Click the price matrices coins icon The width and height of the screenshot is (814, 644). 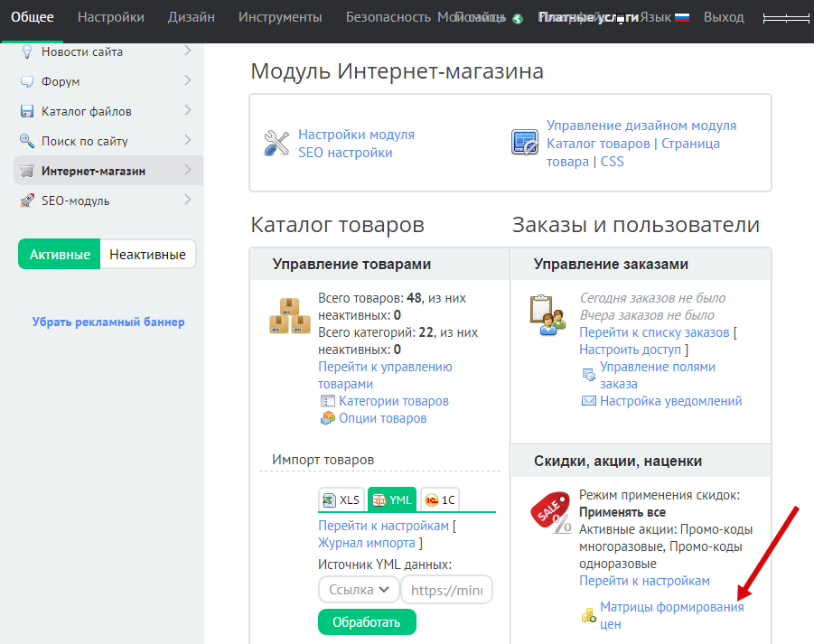coord(588,616)
